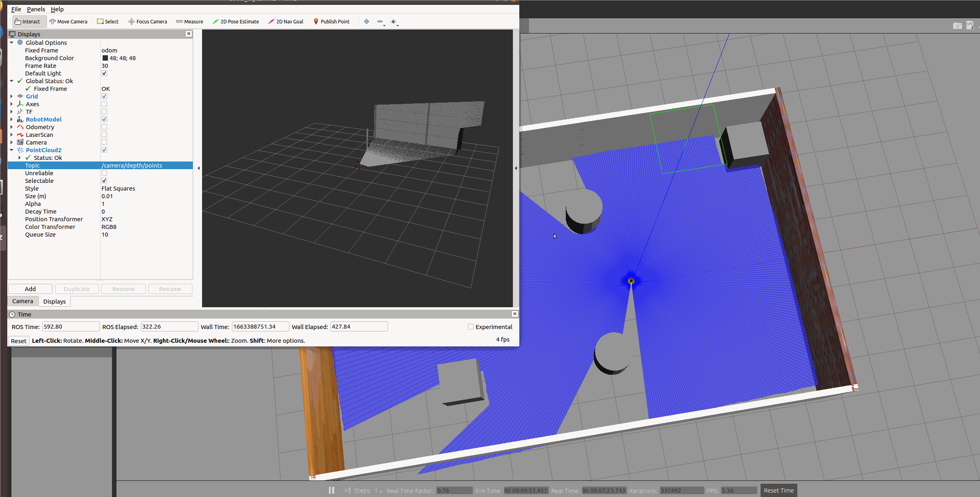Click the Add display button
This screenshot has height=497, width=980.
pos(30,289)
